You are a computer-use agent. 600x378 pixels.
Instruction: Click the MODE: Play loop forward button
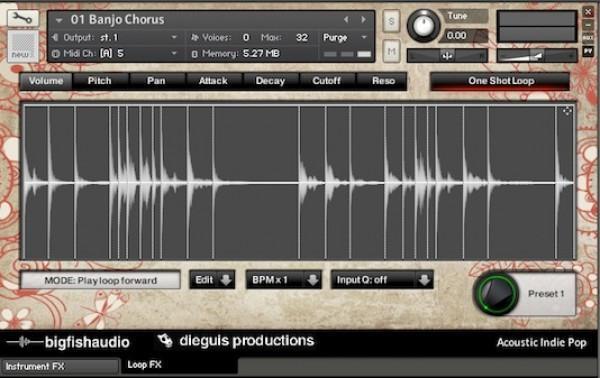(101, 280)
